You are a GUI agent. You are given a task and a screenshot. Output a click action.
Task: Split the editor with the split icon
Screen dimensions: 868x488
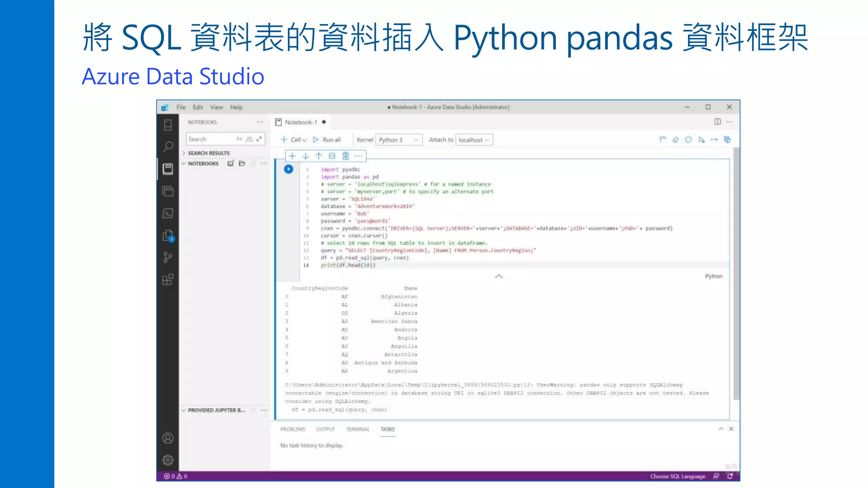pyautogui.click(x=718, y=122)
